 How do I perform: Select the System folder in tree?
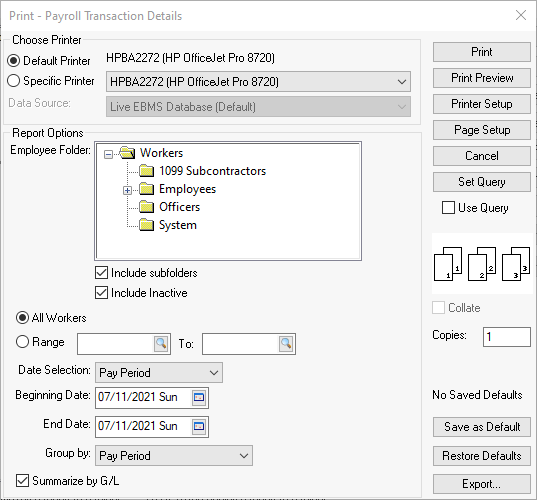pyautogui.click(x=178, y=225)
